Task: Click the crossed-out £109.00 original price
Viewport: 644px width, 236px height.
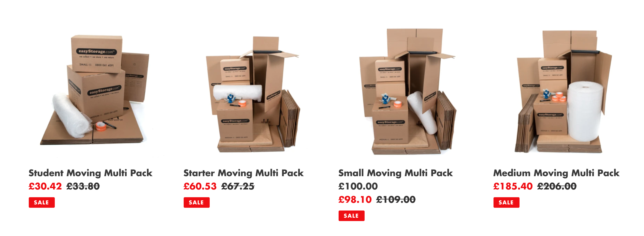Action: 396,199
